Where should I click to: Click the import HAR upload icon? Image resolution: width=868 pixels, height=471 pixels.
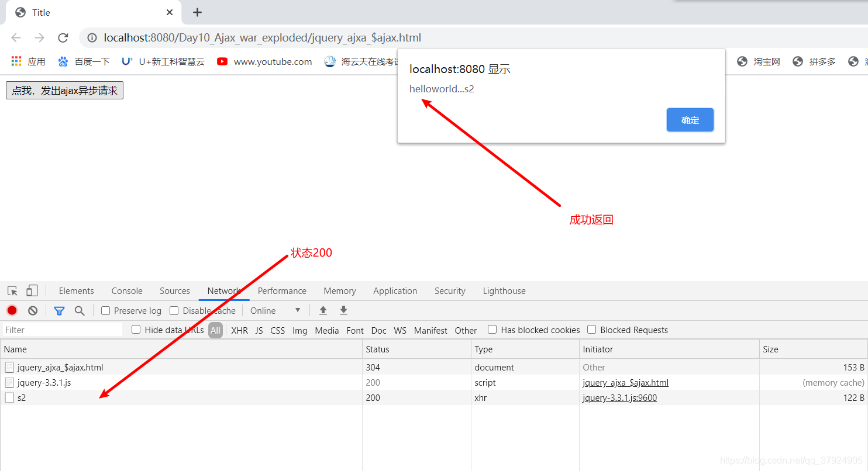point(323,310)
